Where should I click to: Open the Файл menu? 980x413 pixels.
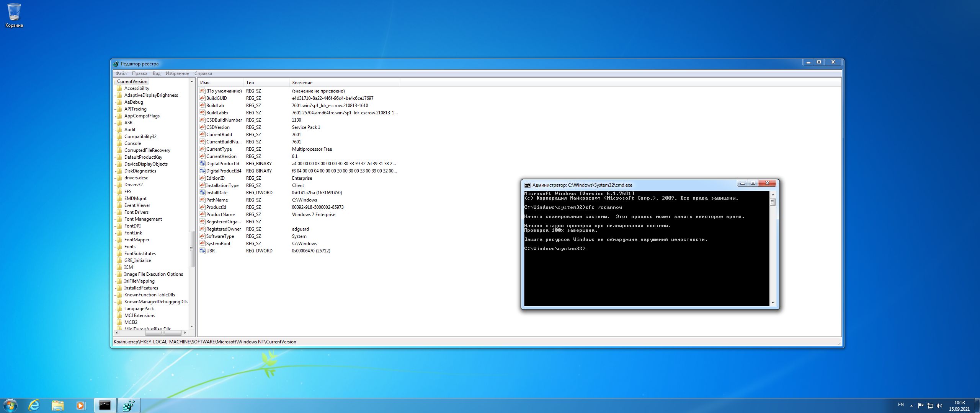coord(121,73)
